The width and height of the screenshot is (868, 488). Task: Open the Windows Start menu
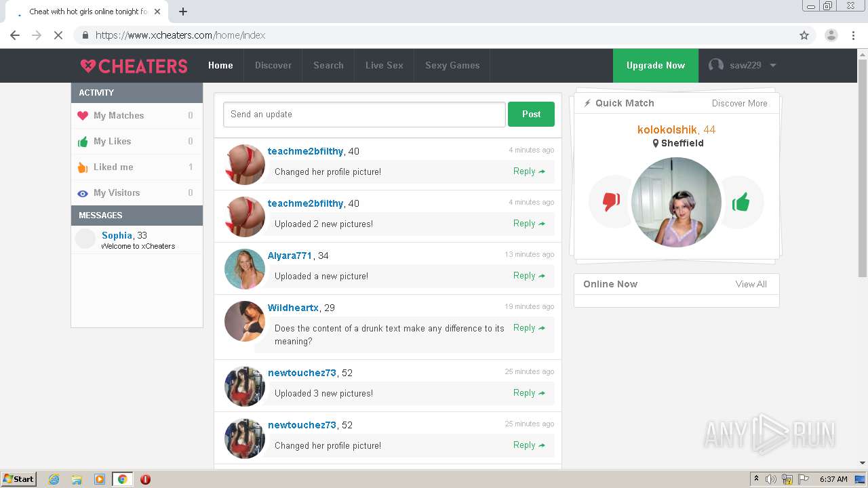pyautogui.click(x=19, y=479)
